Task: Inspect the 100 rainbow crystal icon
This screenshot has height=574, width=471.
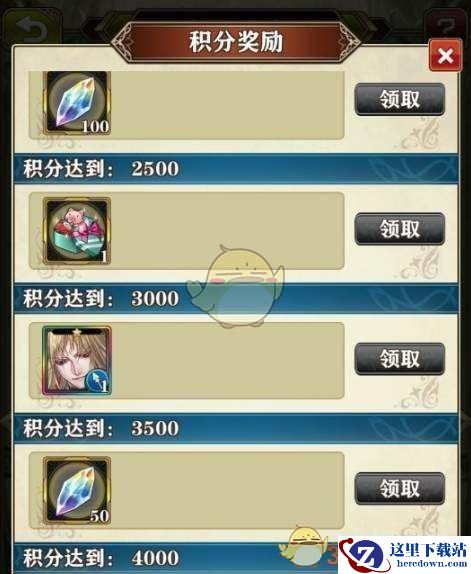Action: coord(77,103)
